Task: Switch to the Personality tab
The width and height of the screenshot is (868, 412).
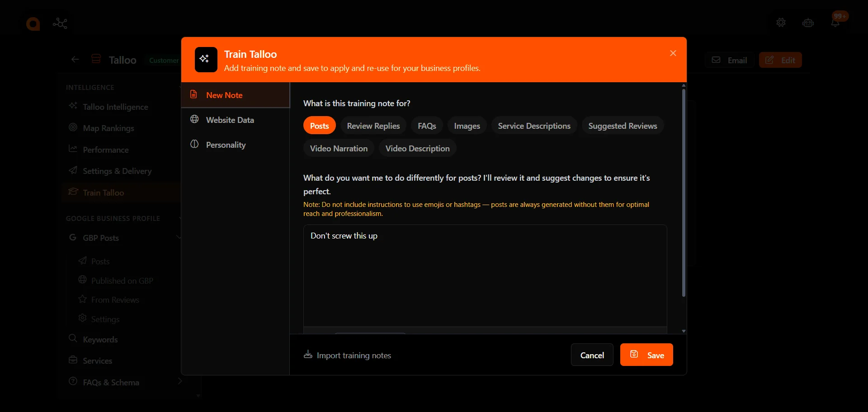Action: [x=236, y=145]
